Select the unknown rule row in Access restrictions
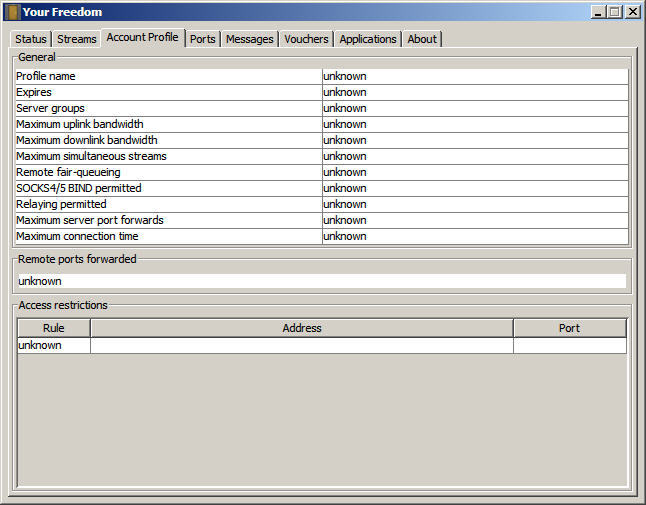The height and width of the screenshot is (505, 646). coord(54,345)
